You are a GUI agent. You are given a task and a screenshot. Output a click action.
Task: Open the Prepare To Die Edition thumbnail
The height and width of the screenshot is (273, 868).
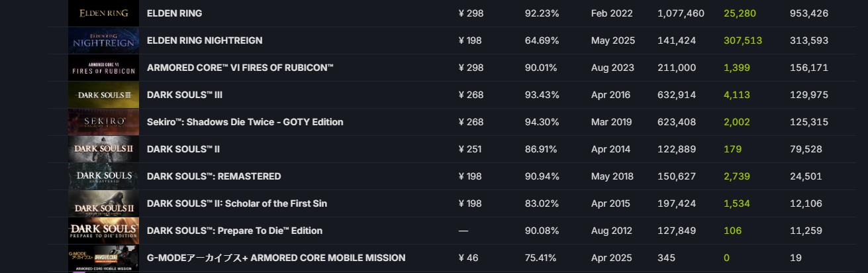(x=103, y=231)
